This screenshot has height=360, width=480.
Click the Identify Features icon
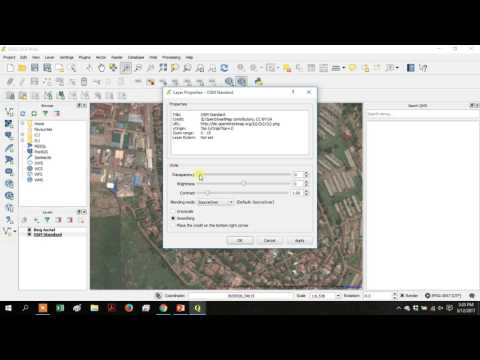[x=241, y=68]
